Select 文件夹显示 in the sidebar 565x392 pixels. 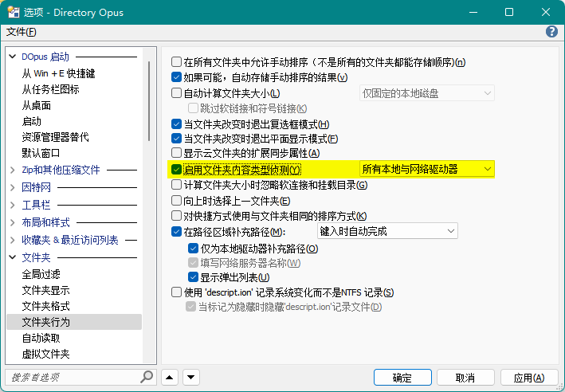coord(45,290)
